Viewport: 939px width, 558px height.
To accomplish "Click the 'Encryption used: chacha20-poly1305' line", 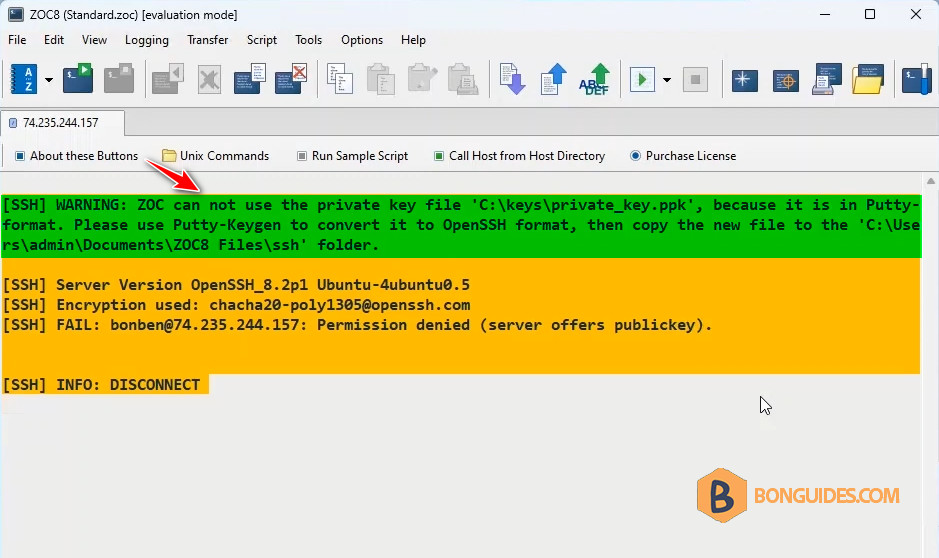I will click(237, 305).
